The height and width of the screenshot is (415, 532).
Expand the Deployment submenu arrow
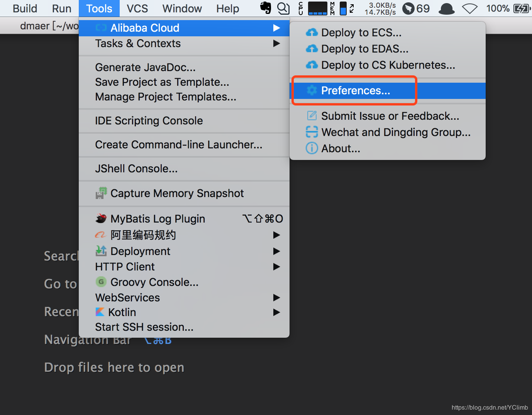point(276,251)
